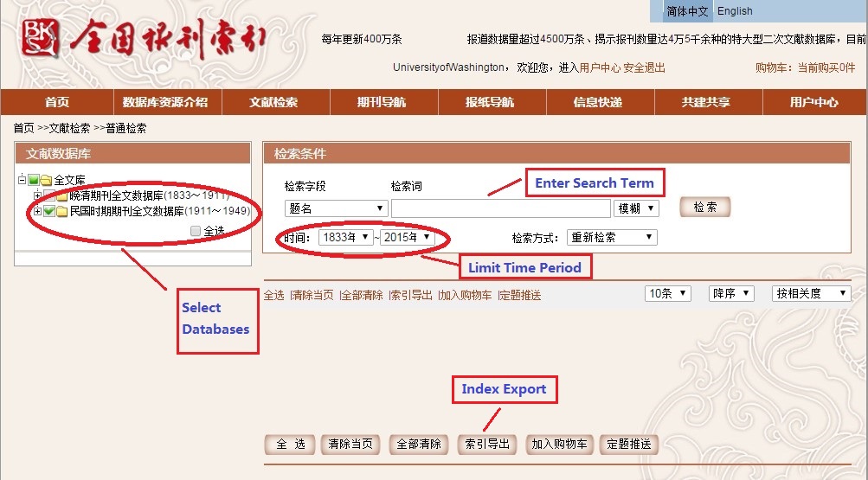Click 清除当页 link above results
868x480 pixels.
[x=313, y=295]
